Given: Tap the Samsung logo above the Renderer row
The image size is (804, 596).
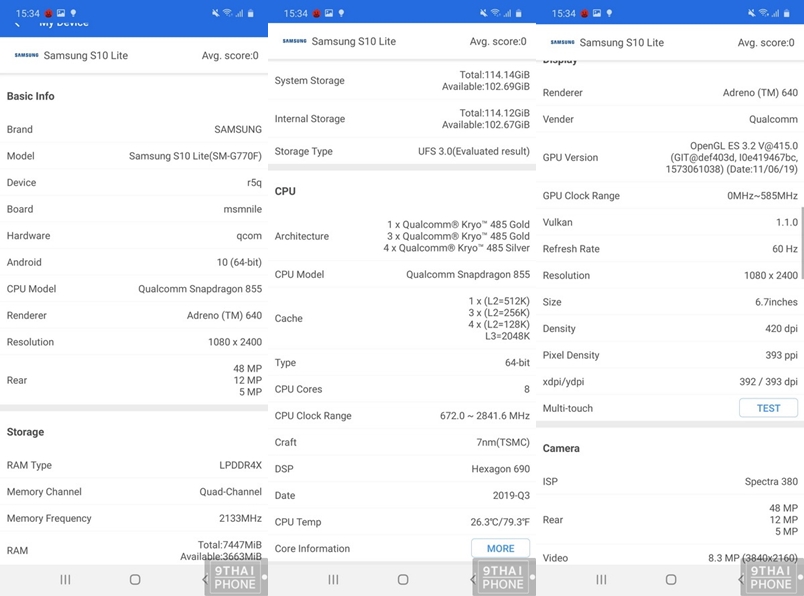Looking at the screenshot, I should tap(562, 42).
